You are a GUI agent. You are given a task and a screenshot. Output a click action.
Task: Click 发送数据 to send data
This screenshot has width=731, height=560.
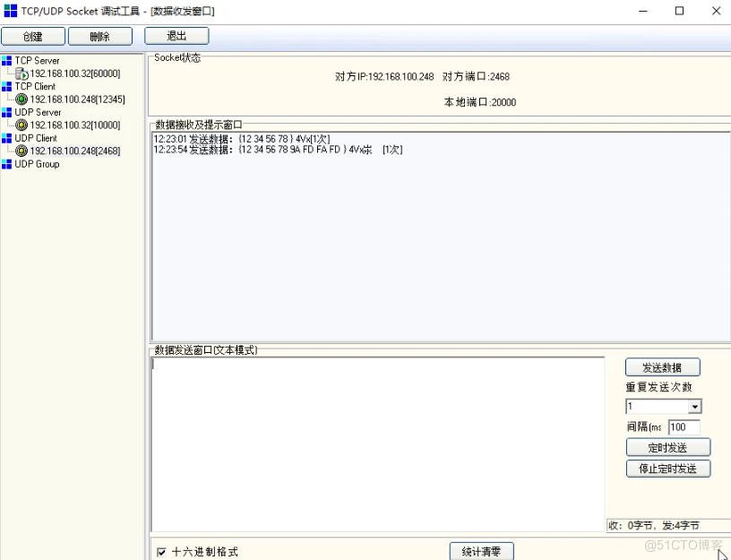pyautogui.click(x=662, y=366)
